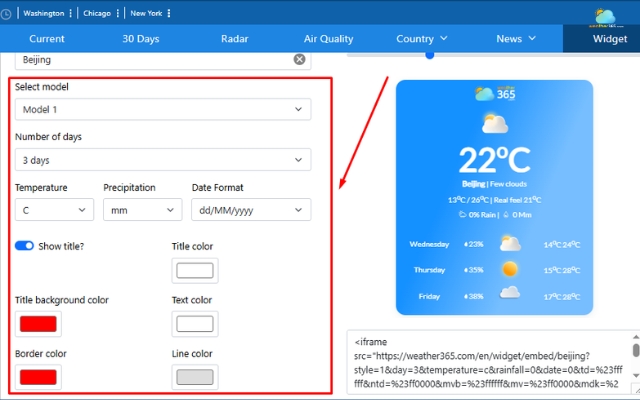Click the 0% Rain cloud icon in widget
The width and height of the screenshot is (640, 400).
coord(462,214)
